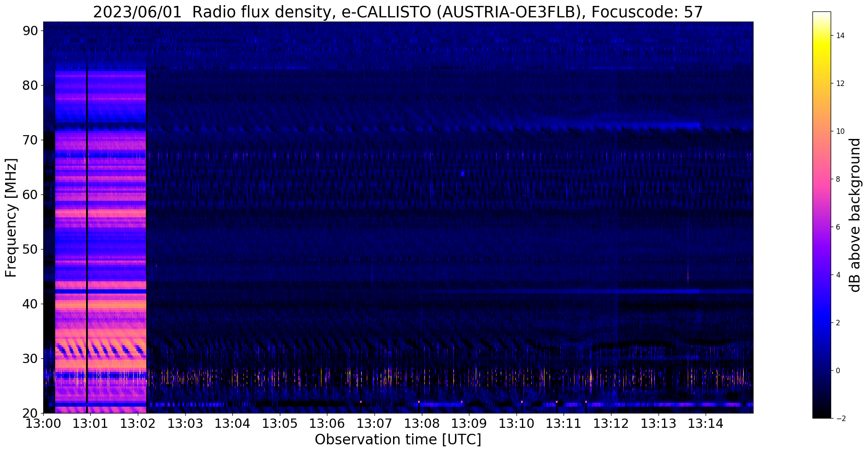Click the colorbar tick value 14
Viewport: 868px width, 452px height.
(x=839, y=36)
